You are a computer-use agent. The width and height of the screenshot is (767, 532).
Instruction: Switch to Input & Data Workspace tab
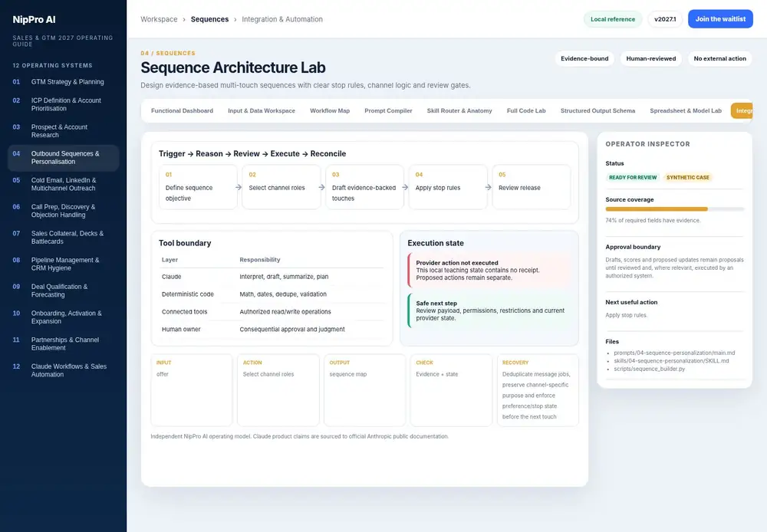coord(262,111)
